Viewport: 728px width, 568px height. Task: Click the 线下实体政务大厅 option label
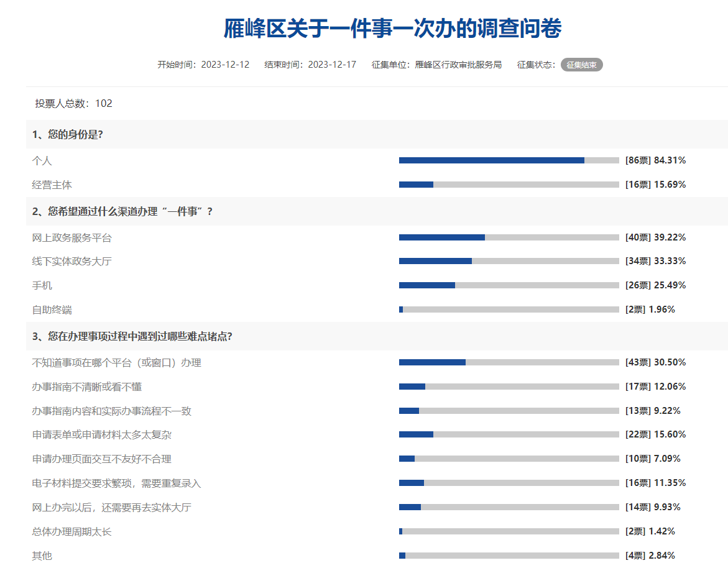tap(72, 261)
